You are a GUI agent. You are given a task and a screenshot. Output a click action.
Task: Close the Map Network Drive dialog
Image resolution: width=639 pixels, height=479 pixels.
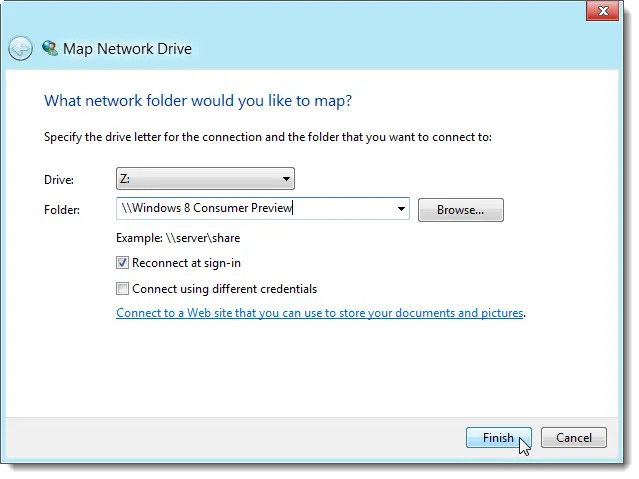point(603,11)
